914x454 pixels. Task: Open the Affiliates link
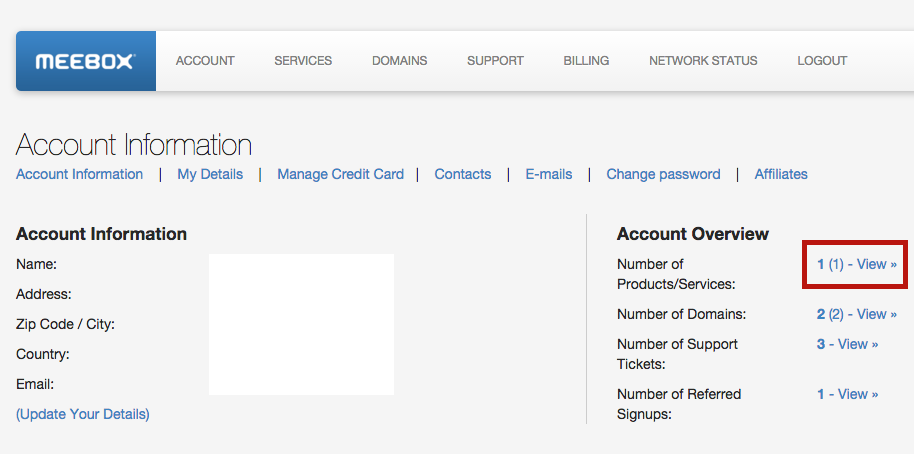[781, 174]
